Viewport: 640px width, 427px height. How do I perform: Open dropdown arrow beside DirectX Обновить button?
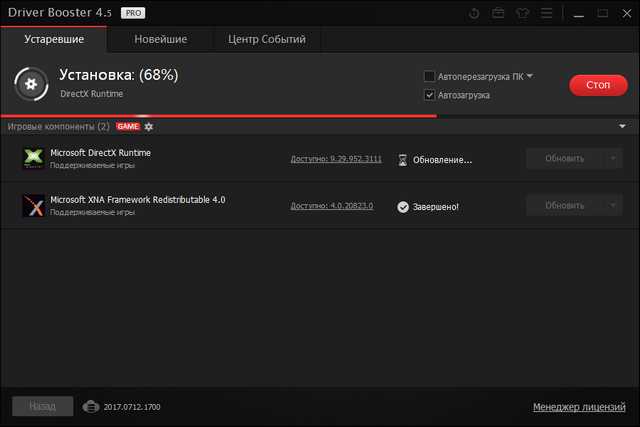click(613, 158)
